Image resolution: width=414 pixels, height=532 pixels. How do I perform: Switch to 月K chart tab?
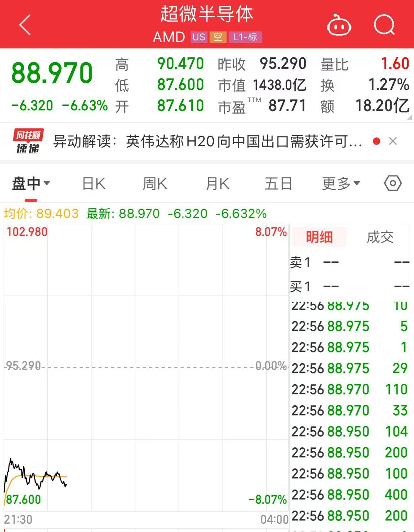[x=217, y=184]
